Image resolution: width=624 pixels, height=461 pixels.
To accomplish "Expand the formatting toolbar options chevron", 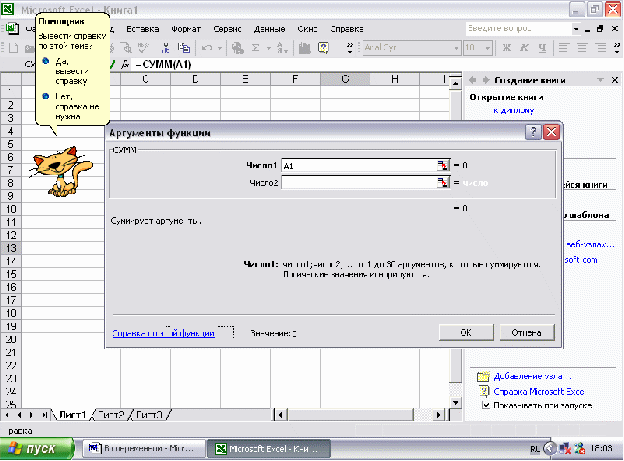I will (617, 48).
